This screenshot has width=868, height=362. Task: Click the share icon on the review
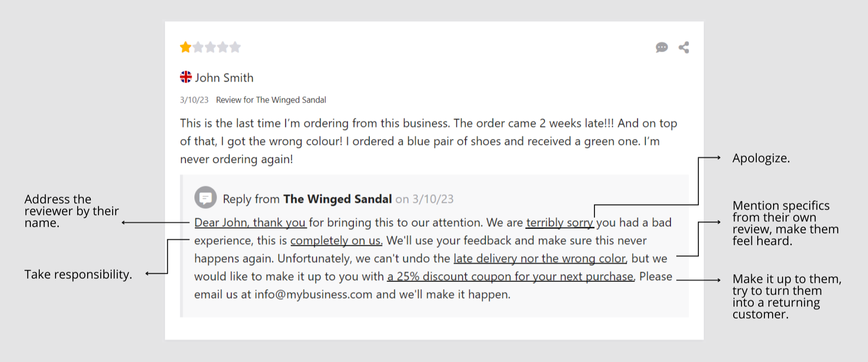click(x=684, y=48)
